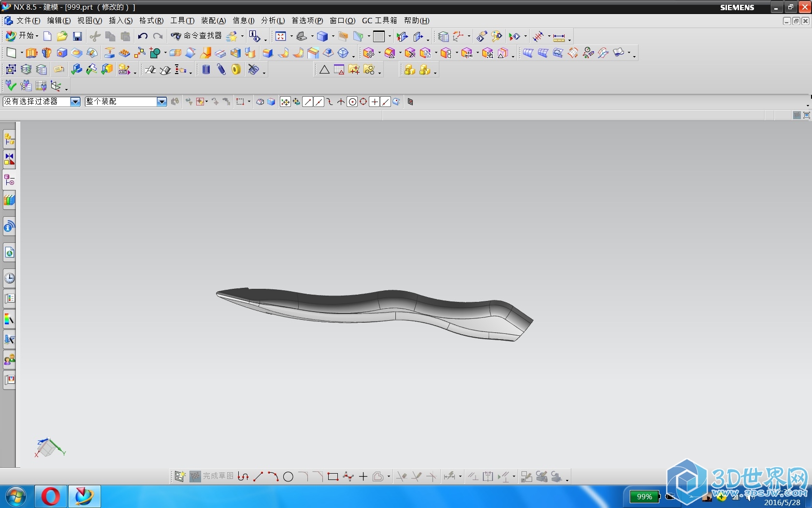
Task: Open the 分析(L) menu
Action: (x=273, y=20)
